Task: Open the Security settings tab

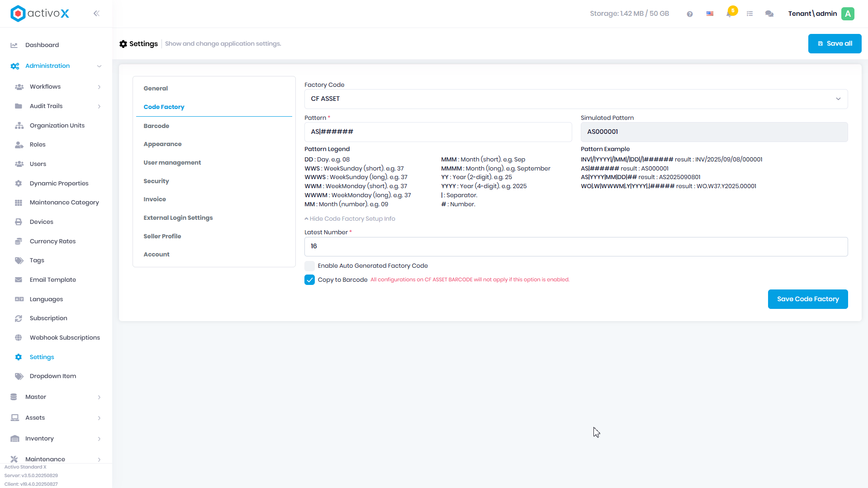Action: pos(156,181)
